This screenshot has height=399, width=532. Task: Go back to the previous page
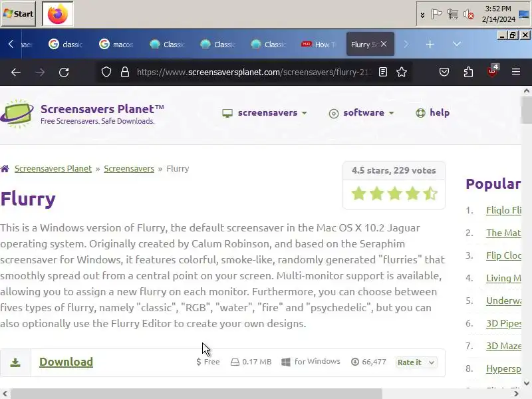coord(16,72)
